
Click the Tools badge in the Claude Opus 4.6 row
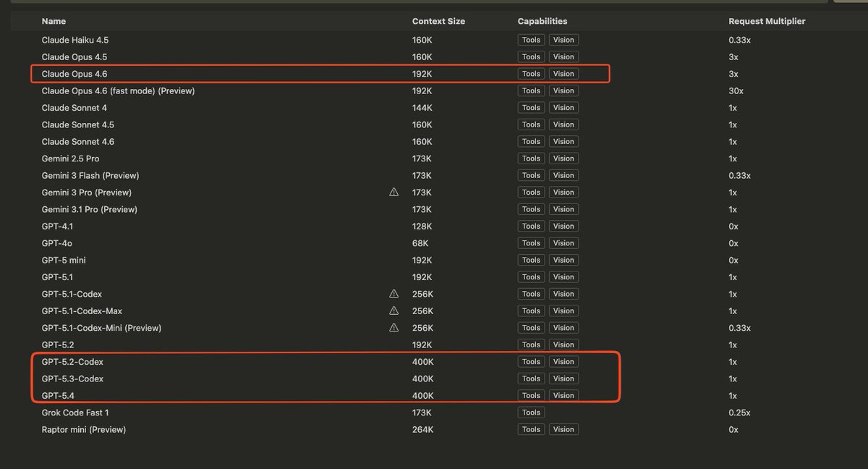[531, 74]
